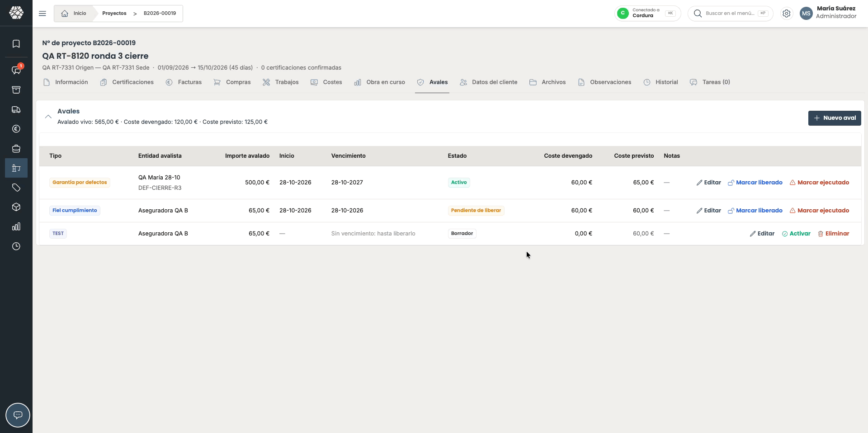Mark Garantía por defectos aval as ejecutado
Viewport: 868px width, 433px height.
point(819,183)
